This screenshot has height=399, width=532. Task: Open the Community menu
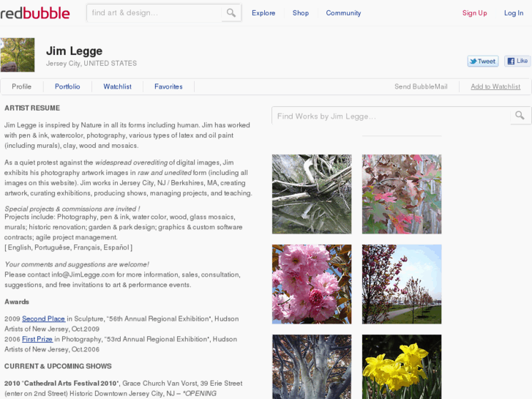343,13
